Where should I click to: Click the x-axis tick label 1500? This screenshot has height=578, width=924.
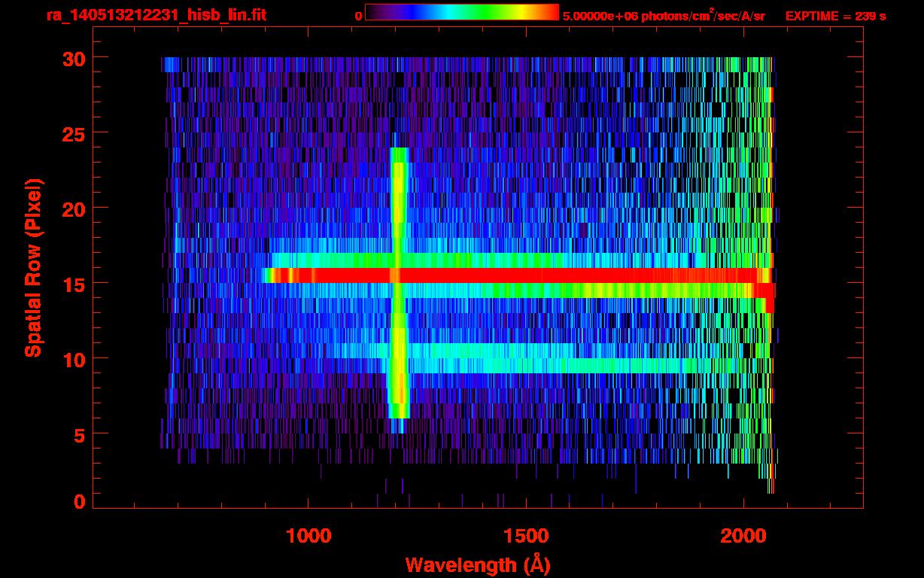click(x=525, y=536)
